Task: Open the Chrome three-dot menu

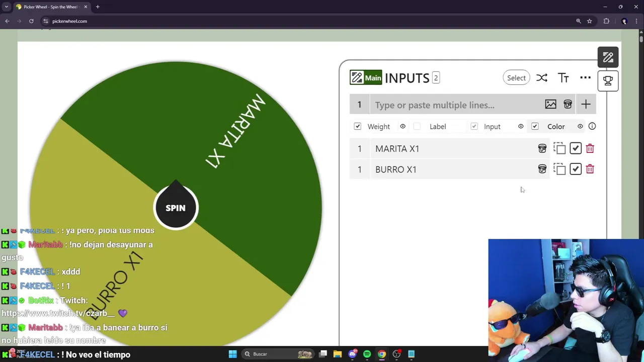Action: point(636,21)
